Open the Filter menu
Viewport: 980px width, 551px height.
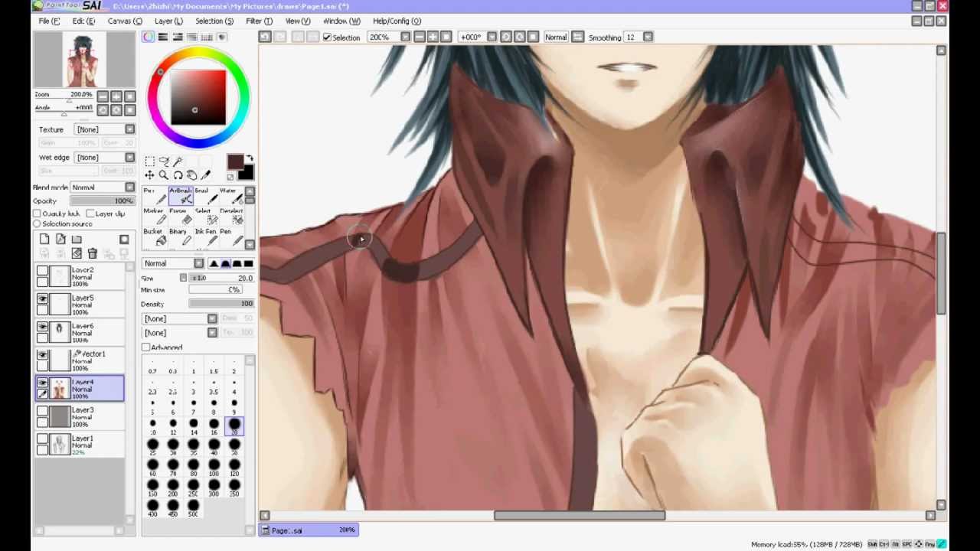[259, 21]
